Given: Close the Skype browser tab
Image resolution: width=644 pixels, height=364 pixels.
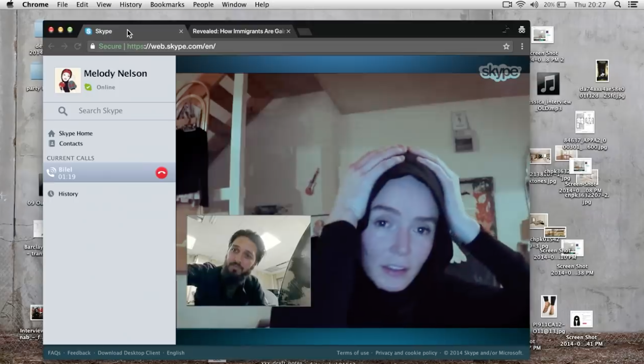Looking at the screenshot, I should coord(181,31).
